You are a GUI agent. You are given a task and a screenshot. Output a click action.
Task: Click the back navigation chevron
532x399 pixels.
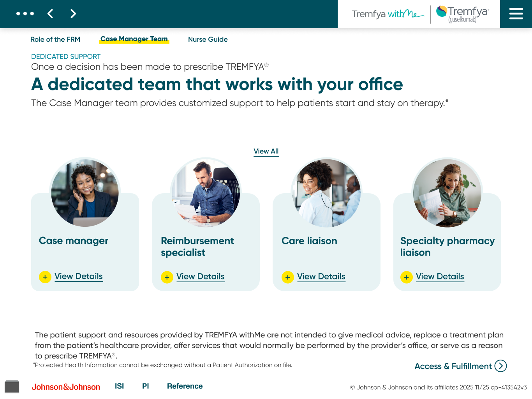50,13
